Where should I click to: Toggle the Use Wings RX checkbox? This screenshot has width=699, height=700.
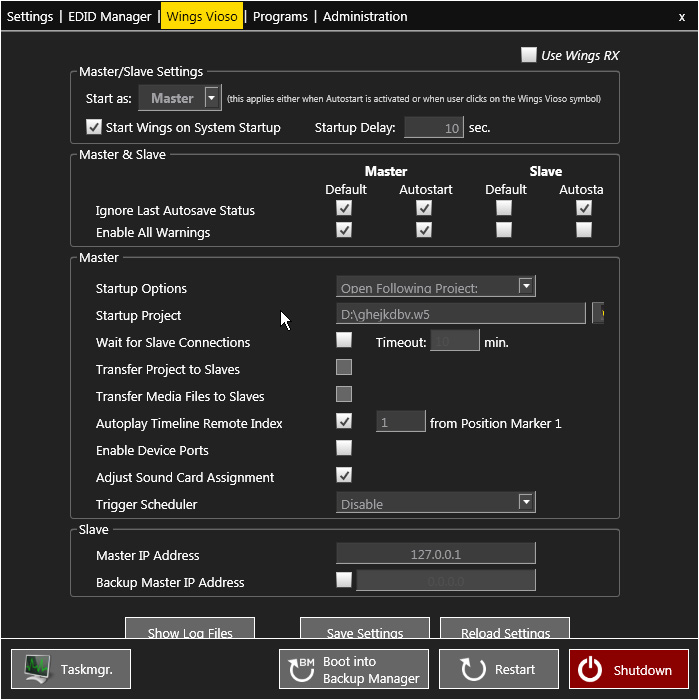pos(528,55)
